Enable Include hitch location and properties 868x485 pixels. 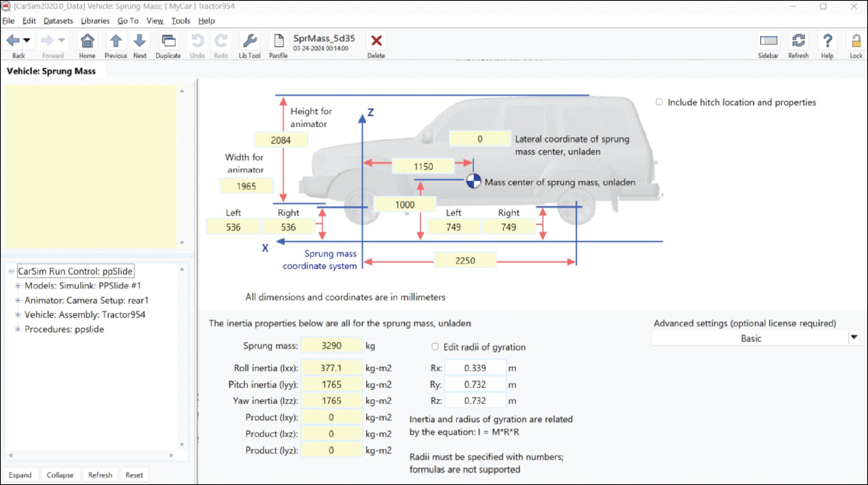(x=659, y=102)
